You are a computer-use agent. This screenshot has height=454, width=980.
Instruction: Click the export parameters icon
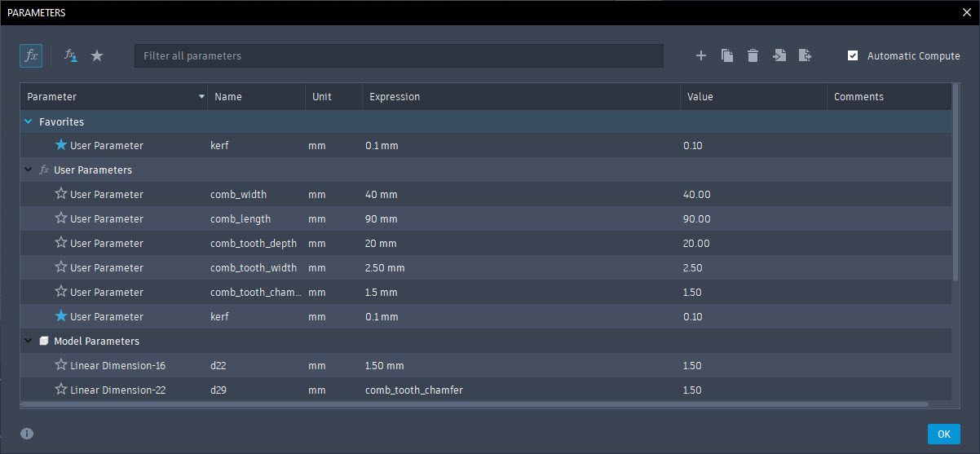click(x=805, y=55)
